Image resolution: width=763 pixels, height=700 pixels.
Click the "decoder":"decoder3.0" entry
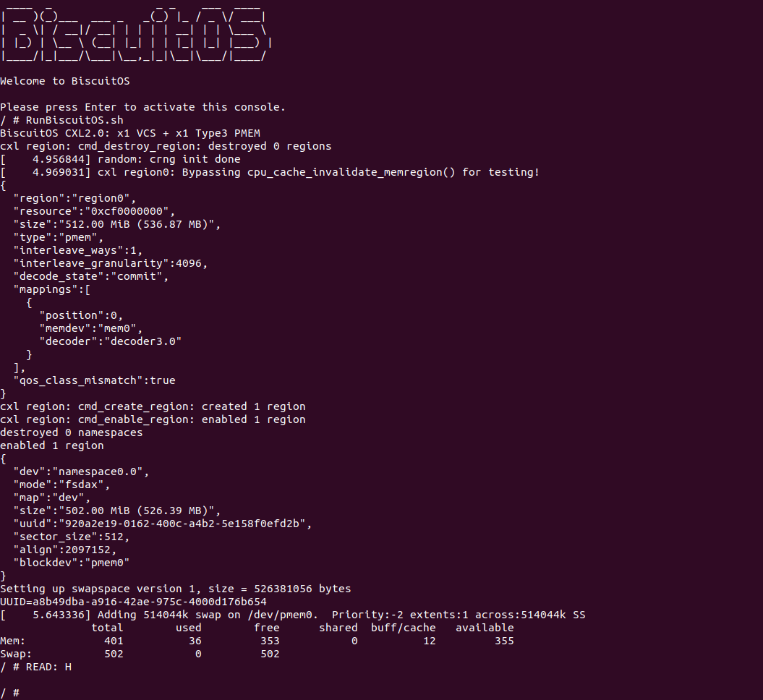(x=110, y=341)
